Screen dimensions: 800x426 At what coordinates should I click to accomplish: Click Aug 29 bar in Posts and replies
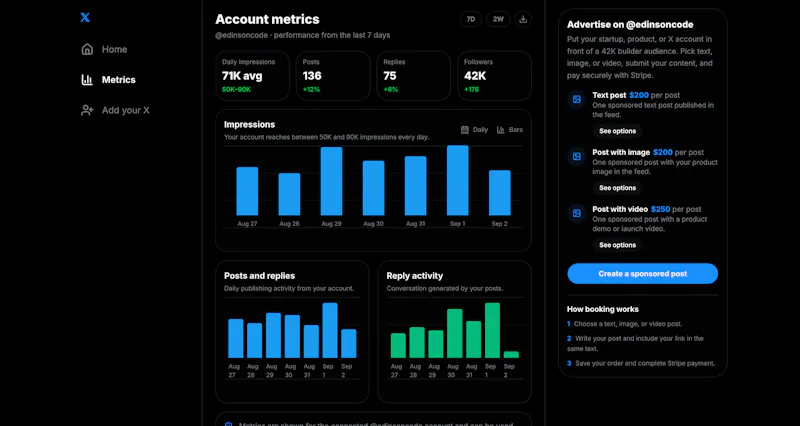[x=273, y=336]
